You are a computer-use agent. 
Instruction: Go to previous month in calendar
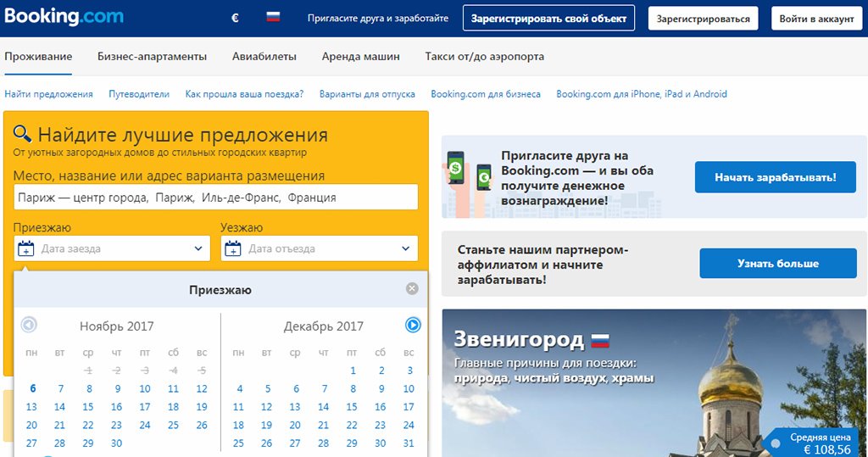pos(29,325)
